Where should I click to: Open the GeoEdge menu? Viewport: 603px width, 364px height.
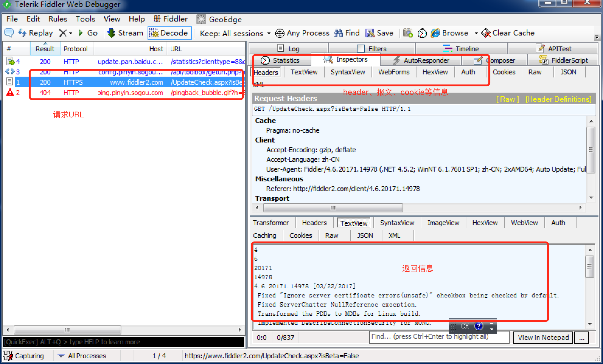(x=219, y=19)
